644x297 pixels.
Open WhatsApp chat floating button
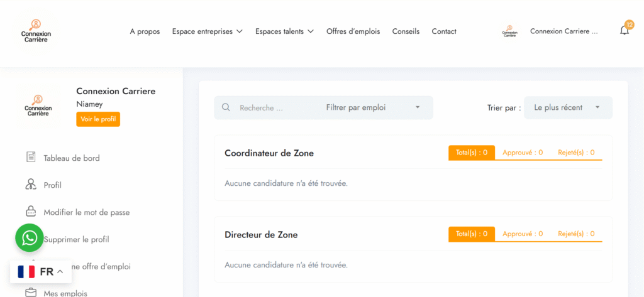point(30,238)
